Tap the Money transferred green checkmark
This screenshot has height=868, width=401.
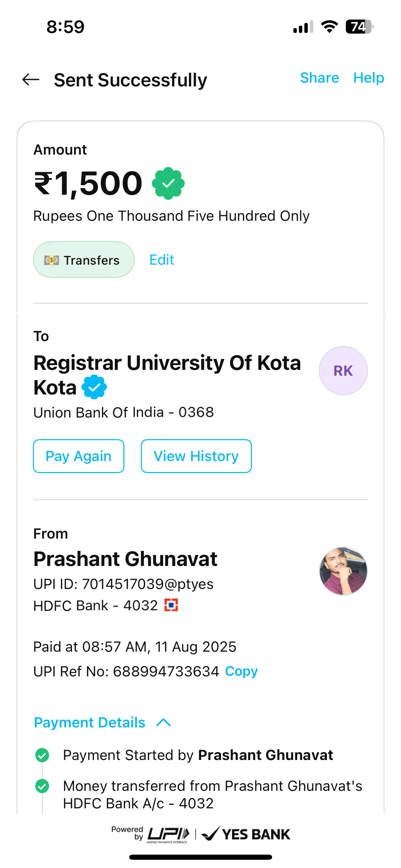tap(42, 786)
